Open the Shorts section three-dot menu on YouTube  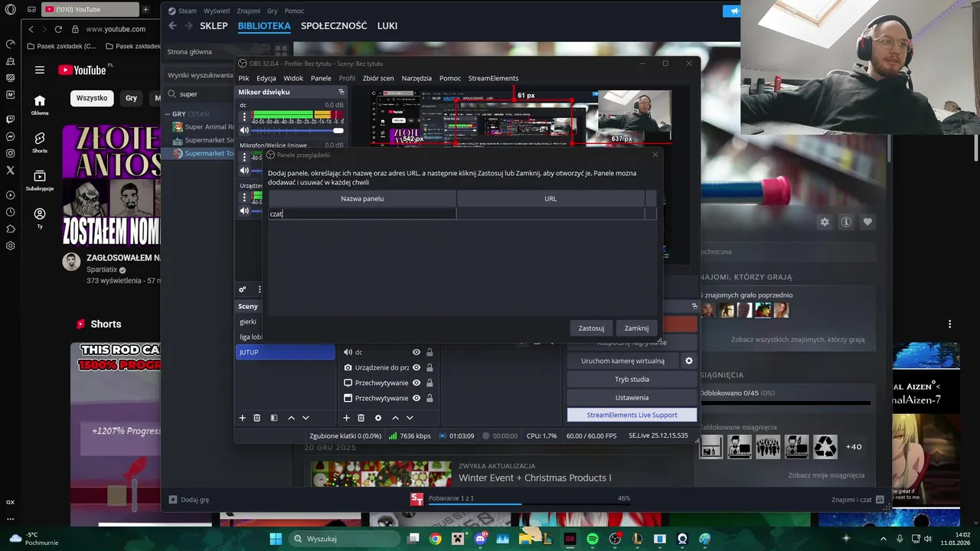click(x=949, y=324)
